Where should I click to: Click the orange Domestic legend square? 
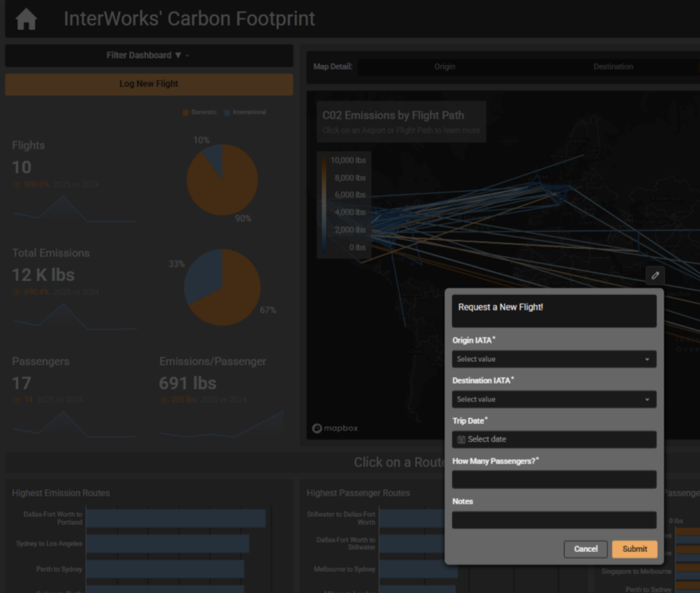pyautogui.click(x=185, y=112)
